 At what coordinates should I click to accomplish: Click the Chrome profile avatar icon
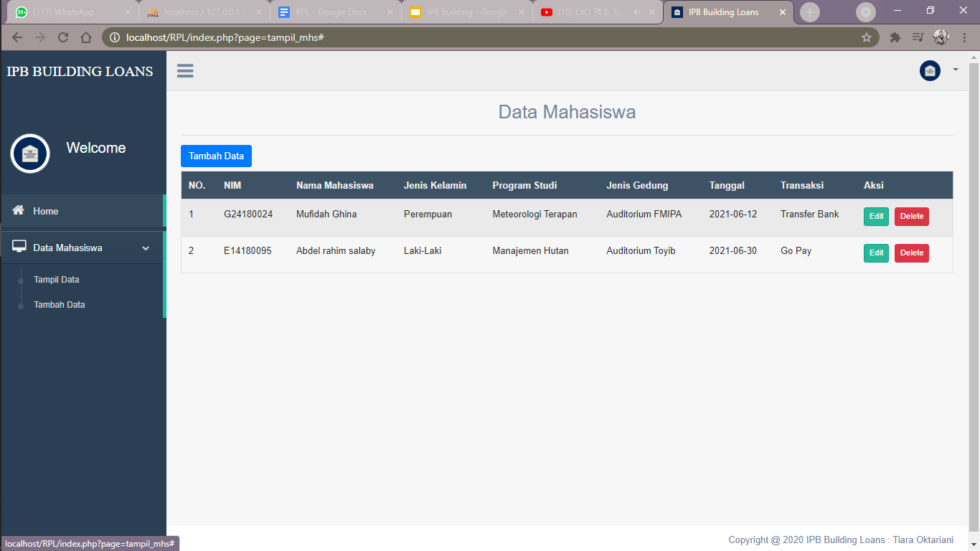[x=941, y=36]
